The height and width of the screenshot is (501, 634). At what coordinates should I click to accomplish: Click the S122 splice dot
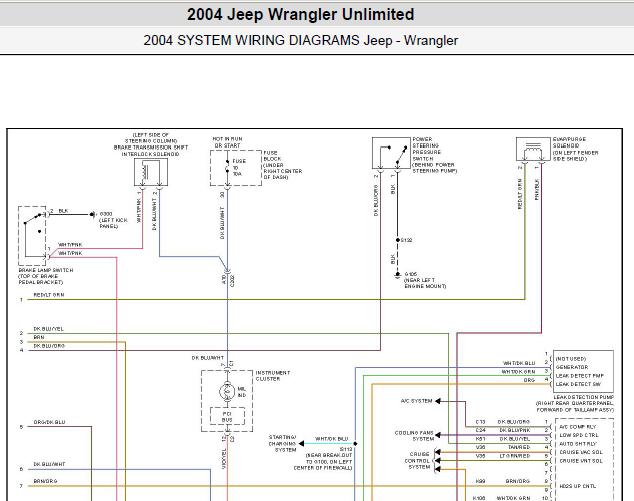[x=397, y=240]
